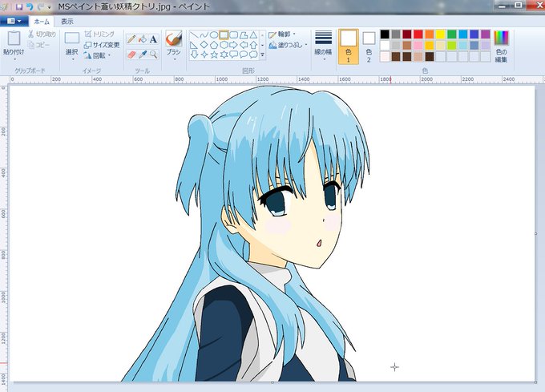Image resolution: width=545 pixels, height=392 pixels.
Task: Pick the yellow color swatch
Action: pyautogui.click(x=440, y=34)
